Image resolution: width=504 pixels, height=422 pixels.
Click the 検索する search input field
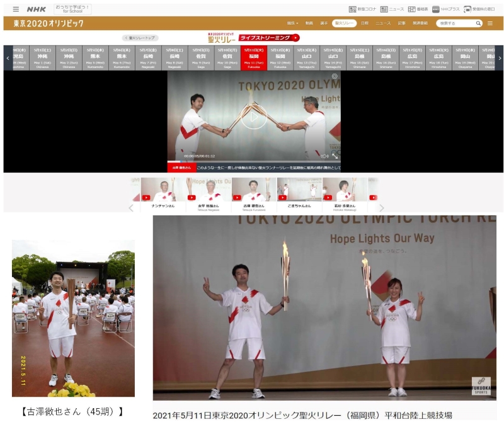(455, 23)
